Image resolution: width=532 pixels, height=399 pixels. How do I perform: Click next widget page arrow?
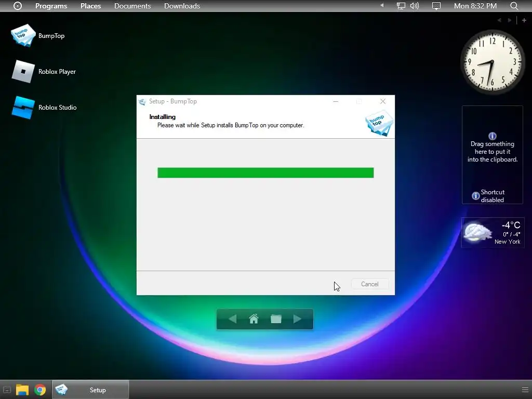510,20
